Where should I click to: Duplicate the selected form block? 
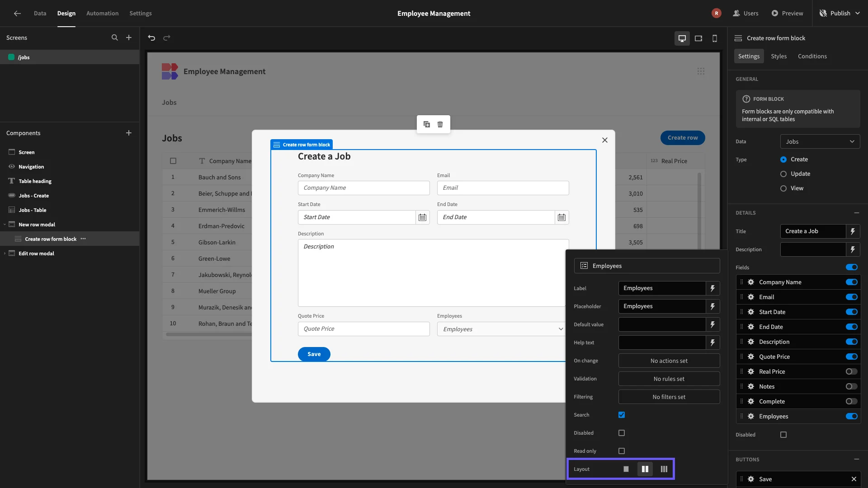427,124
